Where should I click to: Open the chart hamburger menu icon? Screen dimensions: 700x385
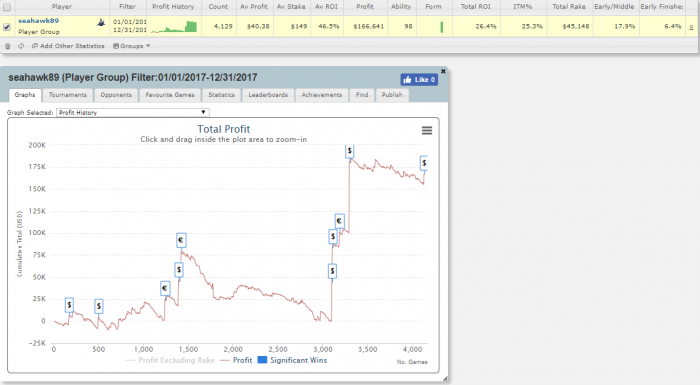coord(427,130)
